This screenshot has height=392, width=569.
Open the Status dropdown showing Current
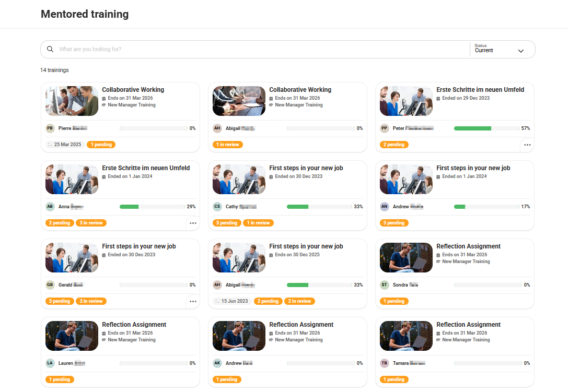click(x=502, y=50)
